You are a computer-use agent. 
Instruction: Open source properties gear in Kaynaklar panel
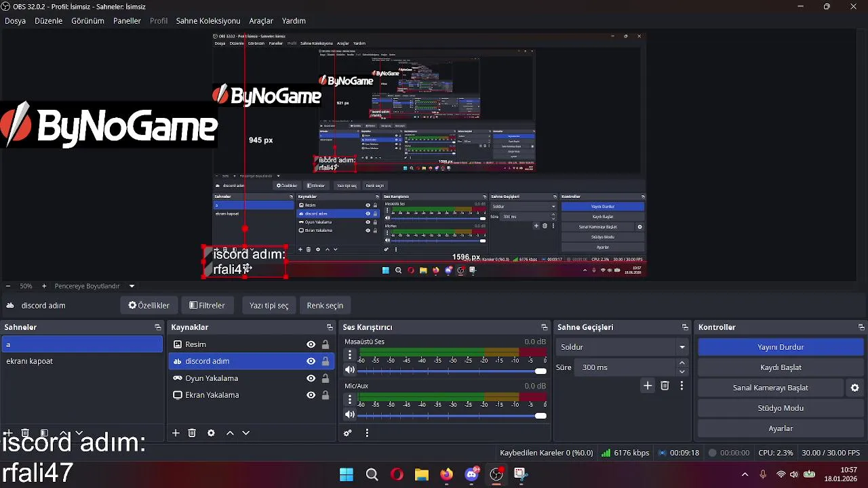211,433
